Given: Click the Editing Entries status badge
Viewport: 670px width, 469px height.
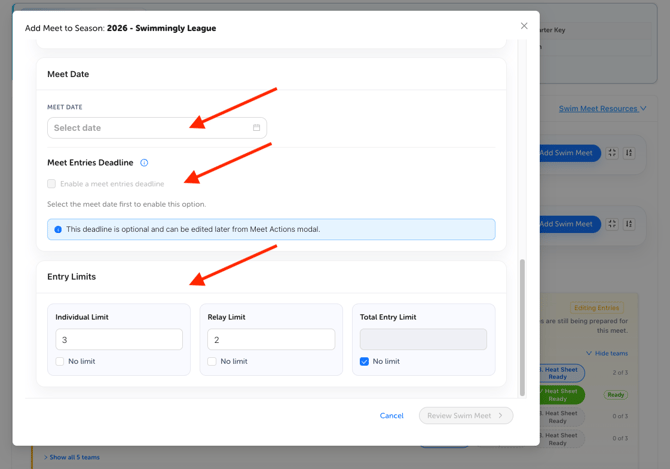Looking at the screenshot, I should point(597,308).
